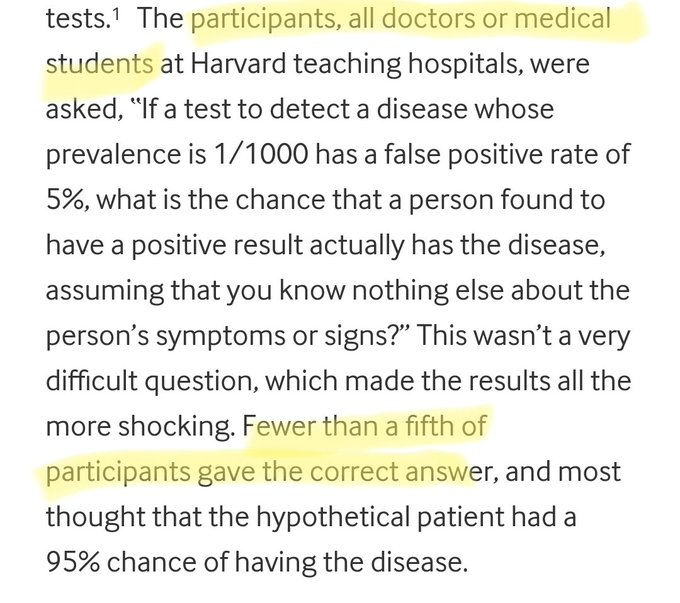Select the highlighted phrase 'participants, all doctors or medical'

point(401,20)
